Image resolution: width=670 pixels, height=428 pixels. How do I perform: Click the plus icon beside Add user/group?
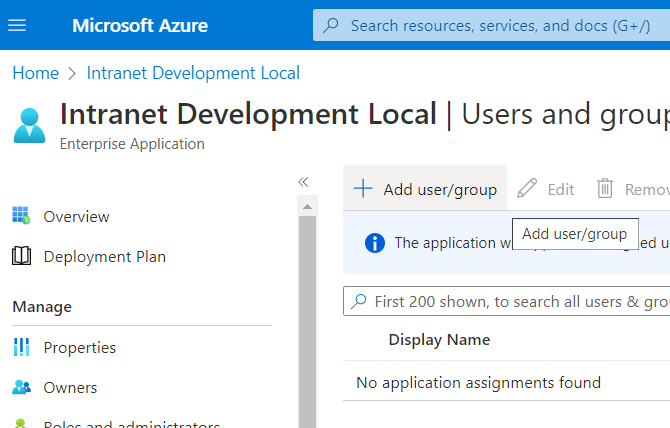click(x=363, y=188)
